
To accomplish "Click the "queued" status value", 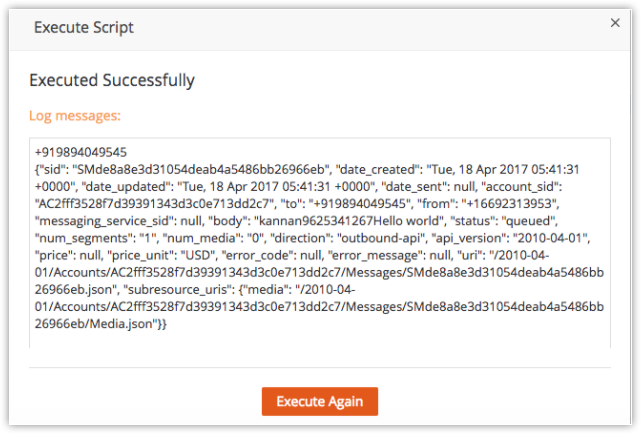I will (529, 221).
